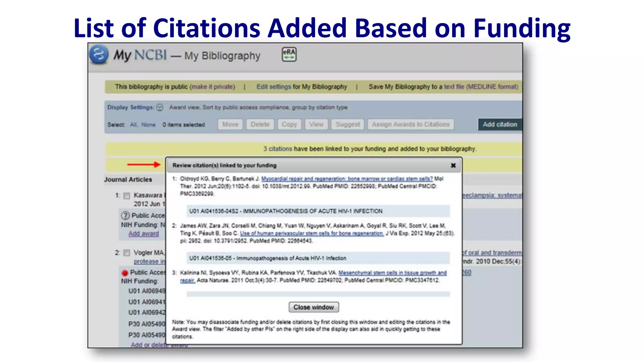
Task: Select All citations
Action: (133, 125)
